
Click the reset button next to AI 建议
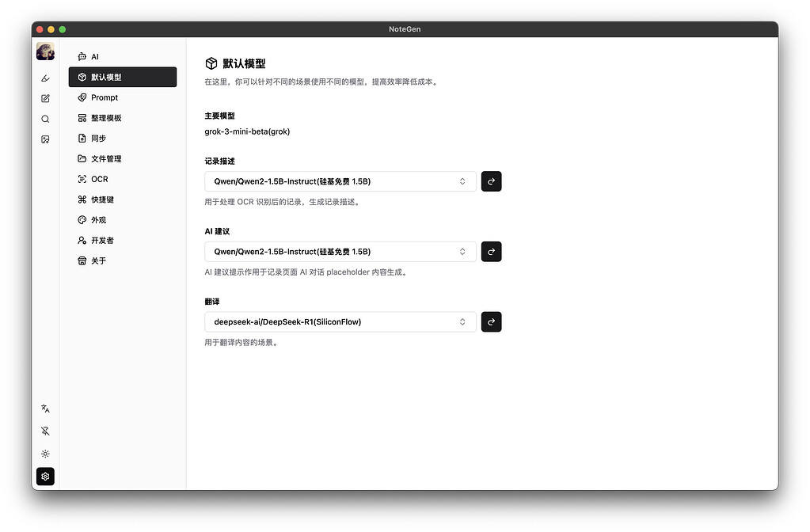tap(491, 252)
